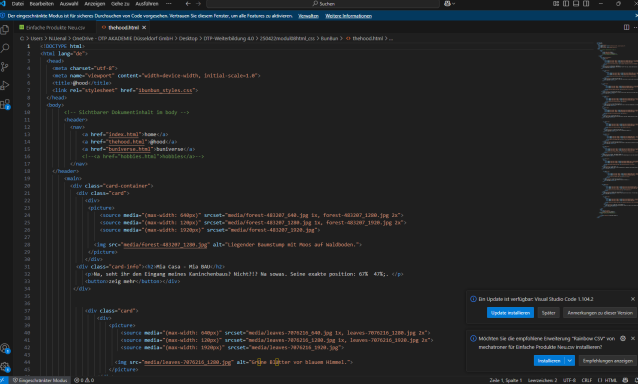This screenshot has width=638, height=384.
Task: Click Eingeschränkter Modus in status bar
Action: pos(40,380)
